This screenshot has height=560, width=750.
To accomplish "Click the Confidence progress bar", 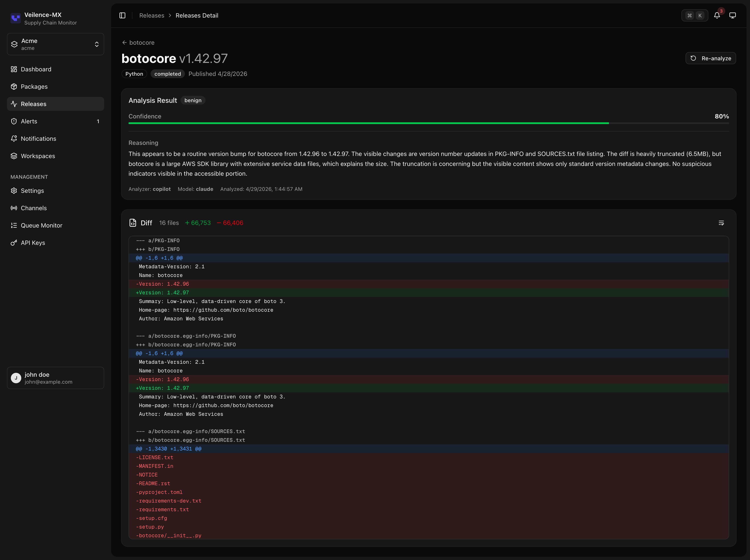I will [429, 123].
